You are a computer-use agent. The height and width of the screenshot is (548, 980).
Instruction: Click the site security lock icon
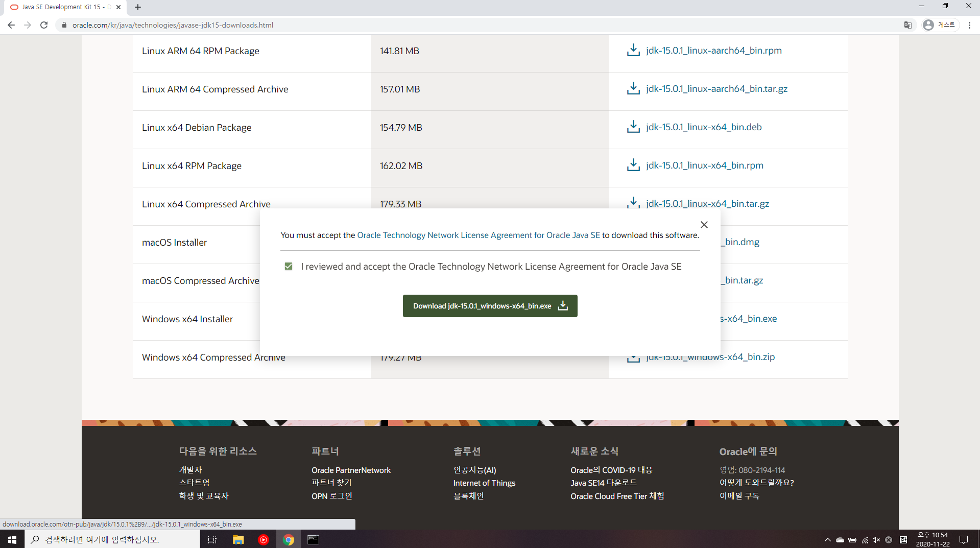(64, 25)
